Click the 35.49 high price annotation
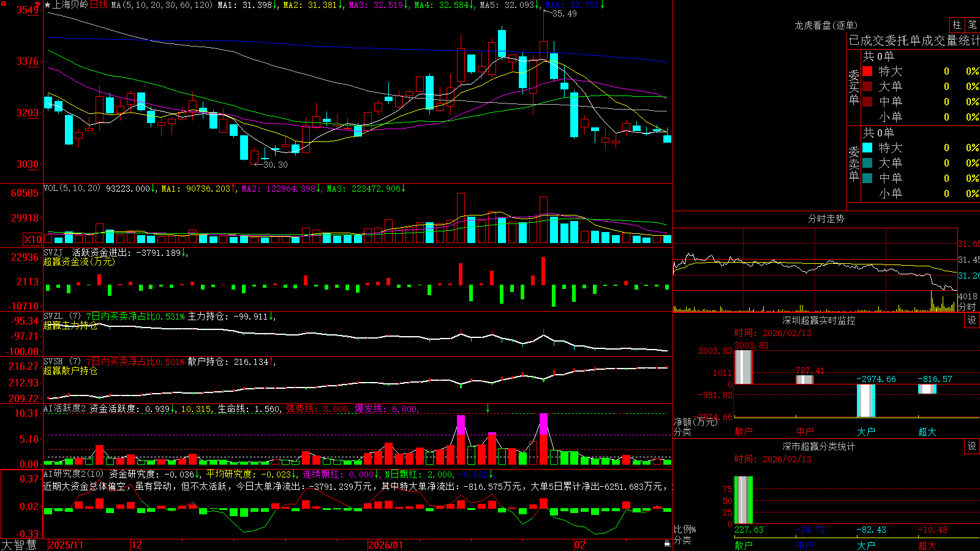This screenshot has width=980, height=551. [564, 13]
